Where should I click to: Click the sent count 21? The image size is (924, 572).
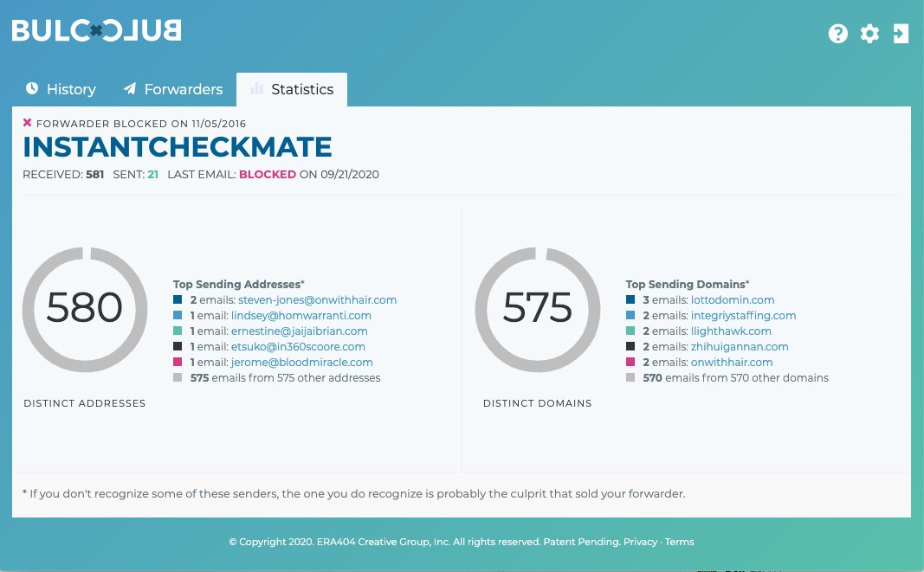(153, 174)
